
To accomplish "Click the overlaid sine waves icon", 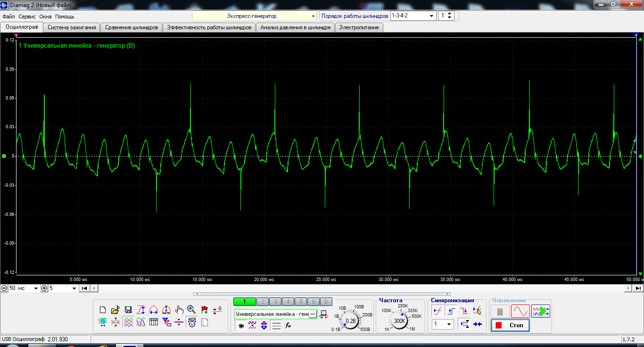I will pos(141,322).
